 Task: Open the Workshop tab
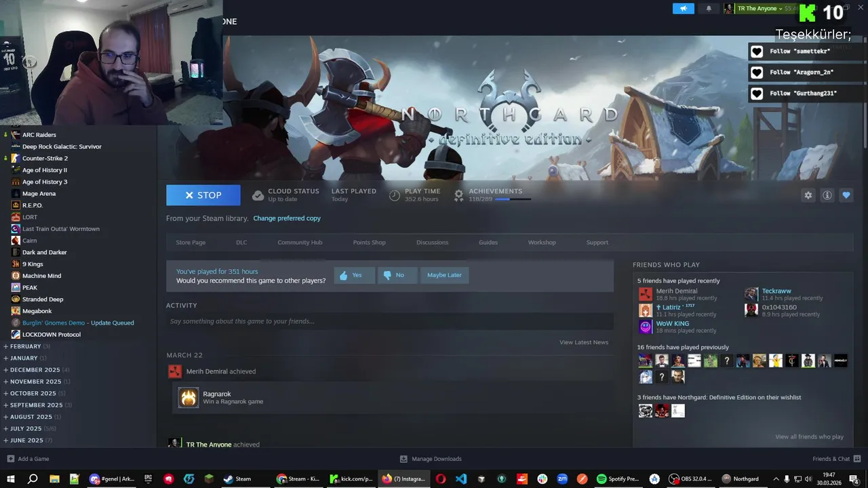[542, 243]
